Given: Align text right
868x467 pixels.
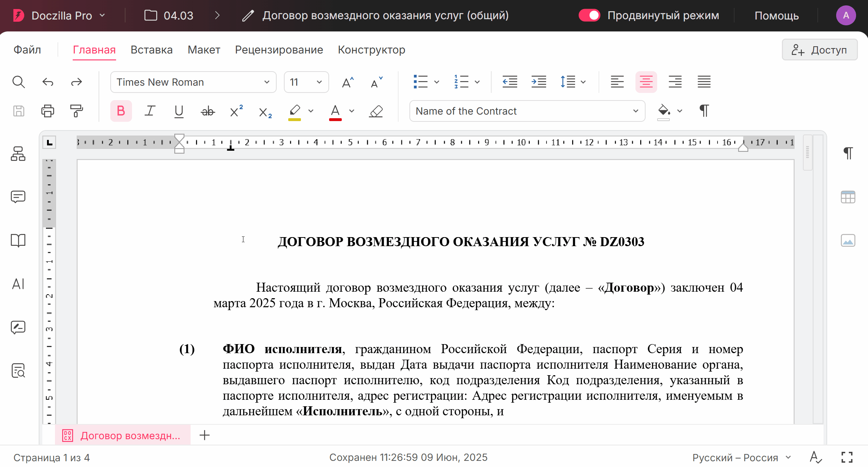Looking at the screenshot, I should point(675,82).
